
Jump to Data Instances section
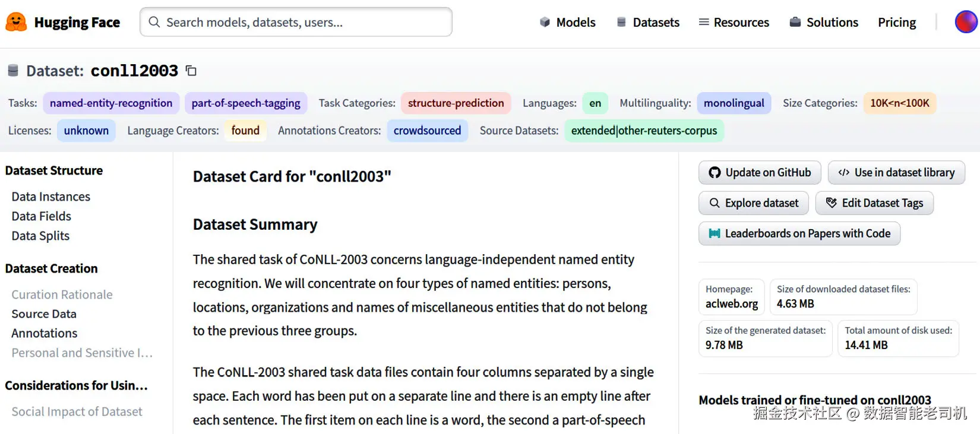(51, 197)
